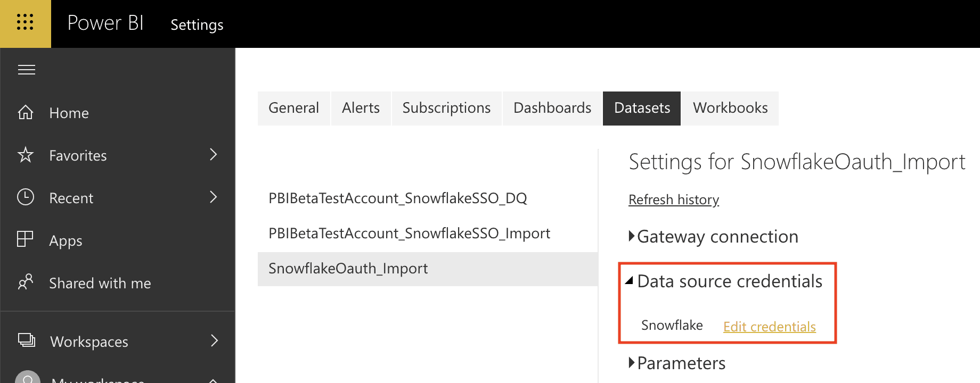Click the Workspaces monitor icon

pyautogui.click(x=27, y=340)
